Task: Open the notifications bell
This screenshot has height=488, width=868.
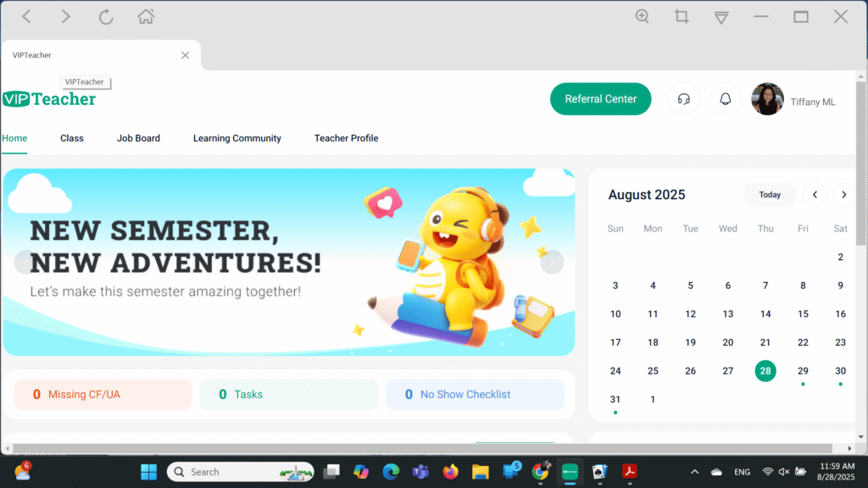Action: coord(726,99)
